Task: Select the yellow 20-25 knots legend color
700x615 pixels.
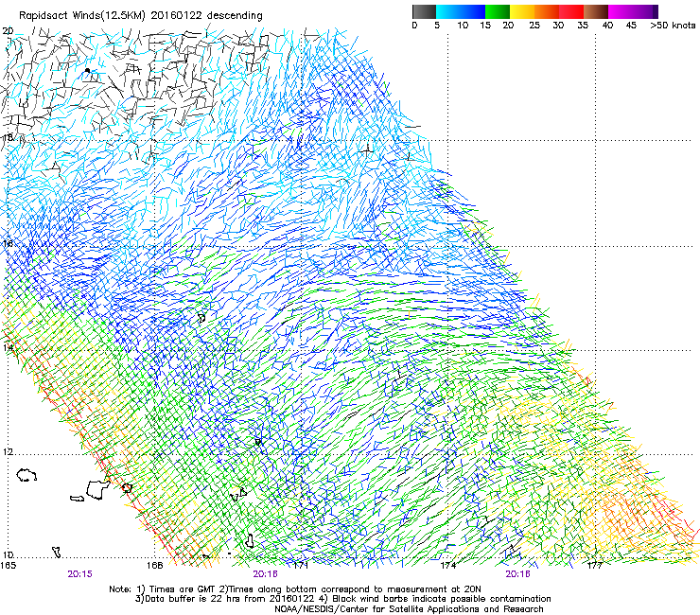Action: pyautogui.click(x=522, y=11)
